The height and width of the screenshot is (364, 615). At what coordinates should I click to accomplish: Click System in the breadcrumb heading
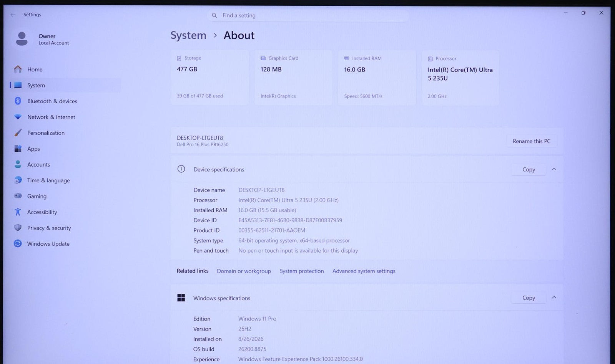click(x=188, y=35)
